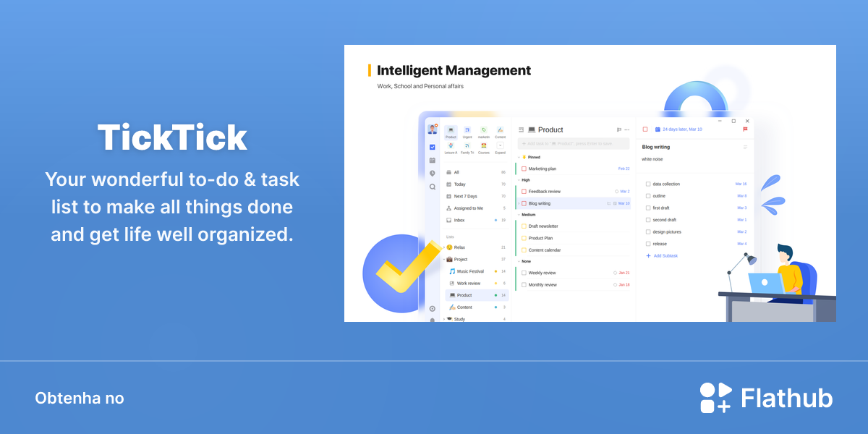Click the 24 days later, Mar 10 date
This screenshot has height=434, width=868.
point(682,129)
